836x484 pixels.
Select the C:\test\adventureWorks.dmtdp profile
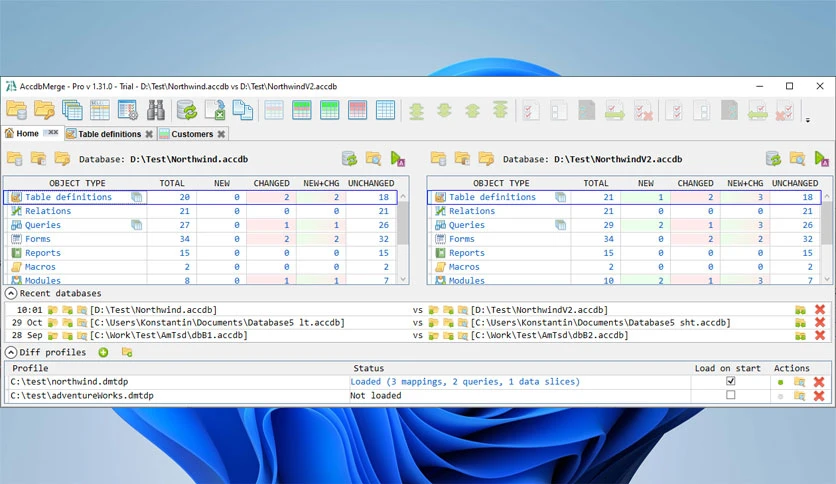(x=82, y=396)
